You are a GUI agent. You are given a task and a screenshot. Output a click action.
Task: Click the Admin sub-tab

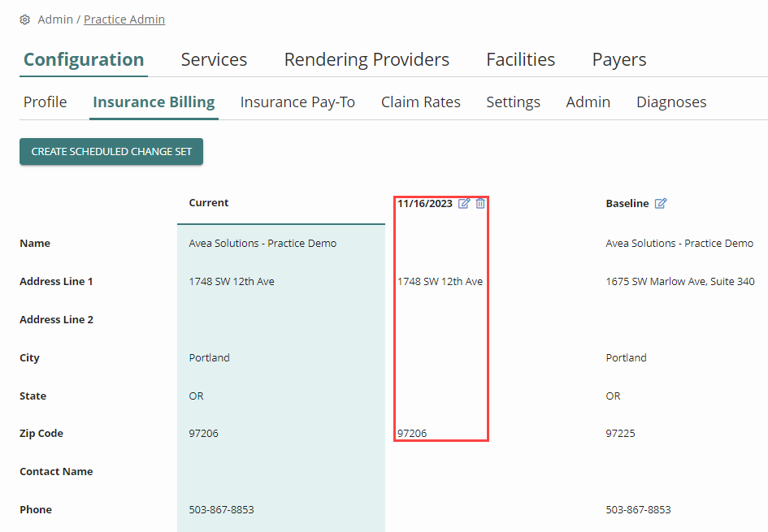588,102
